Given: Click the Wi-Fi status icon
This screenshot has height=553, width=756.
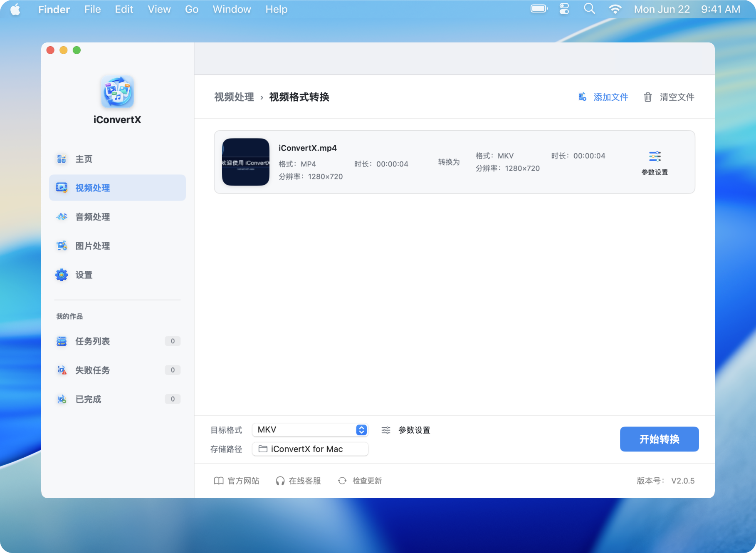Looking at the screenshot, I should tap(615, 9).
